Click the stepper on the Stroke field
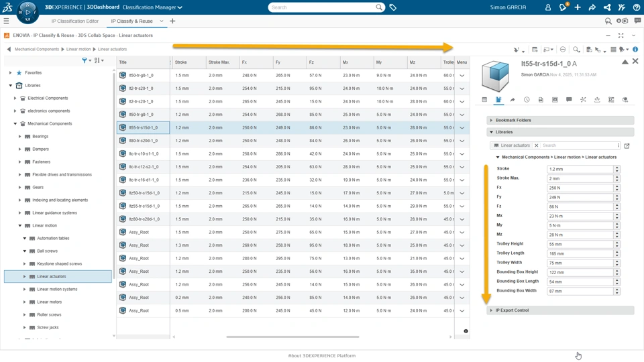 click(x=617, y=169)
